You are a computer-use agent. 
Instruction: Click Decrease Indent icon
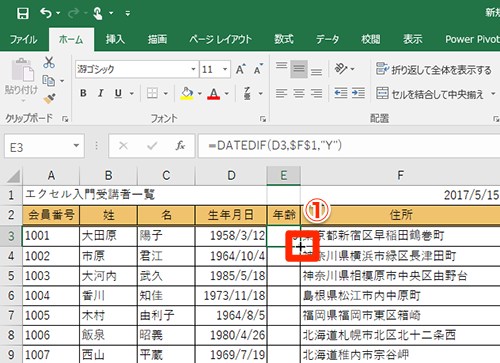coord(341,93)
